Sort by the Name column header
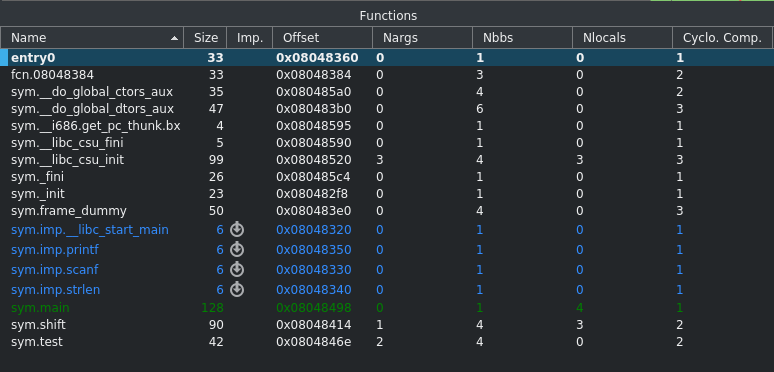 pyautogui.click(x=92, y=37)
